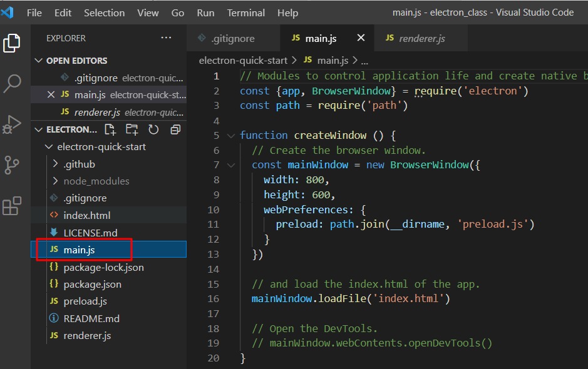This screenshot has width=588, height=369.
Task: Close main.js in Open Editors list
Action: 51,95
